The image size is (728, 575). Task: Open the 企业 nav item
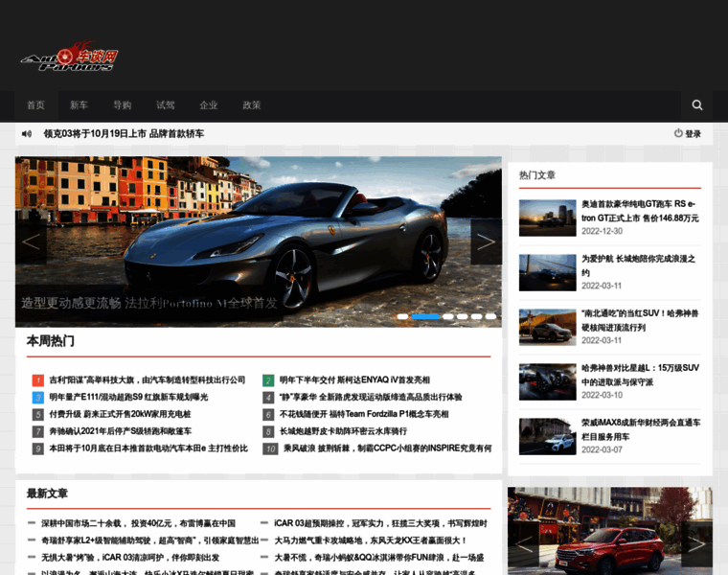click(209, 105)
